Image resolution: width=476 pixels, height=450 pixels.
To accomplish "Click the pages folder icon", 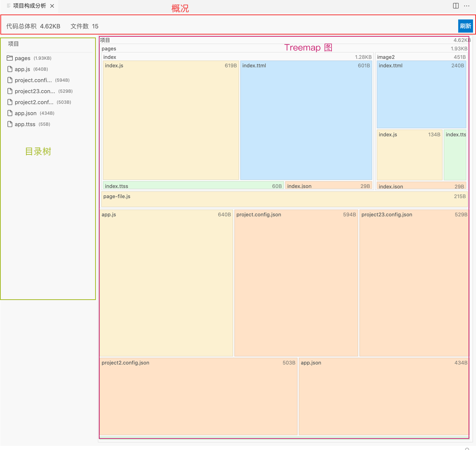I will [10, 58].
